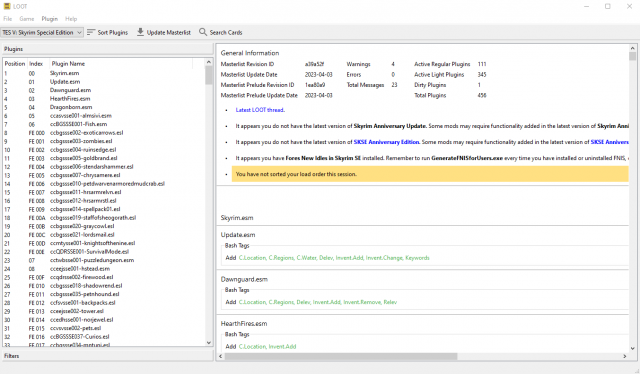
Task: Click the Skyrim.esm card title
Action: point(237,218)
